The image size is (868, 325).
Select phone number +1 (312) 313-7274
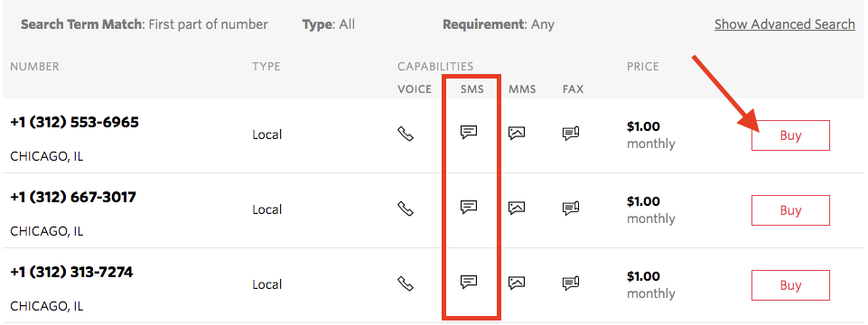[x=71, y=273]
